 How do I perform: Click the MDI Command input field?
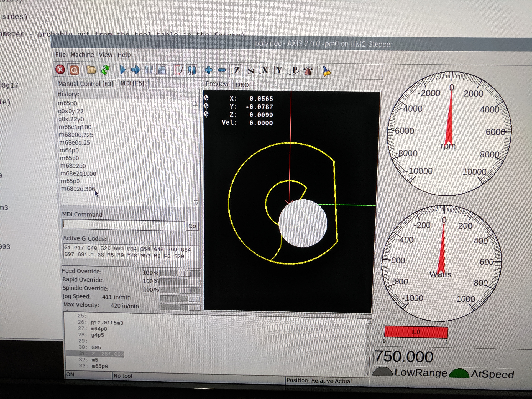[123, 226]
